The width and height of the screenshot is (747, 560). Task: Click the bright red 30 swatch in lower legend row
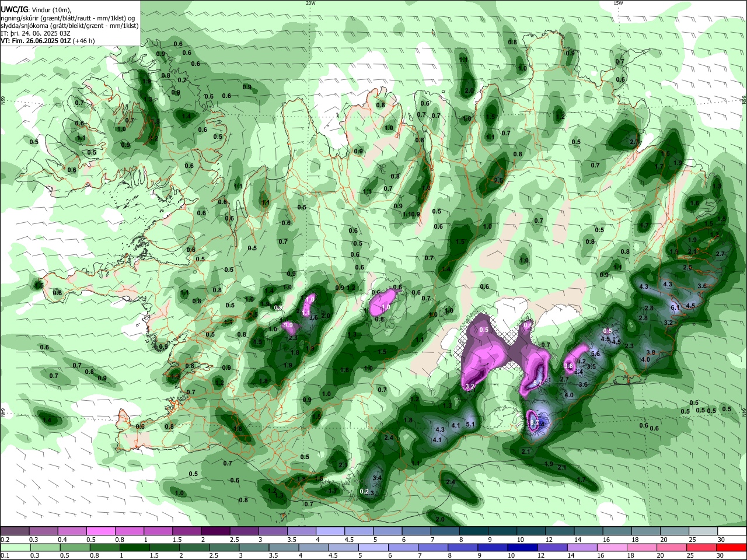(731, 548)
